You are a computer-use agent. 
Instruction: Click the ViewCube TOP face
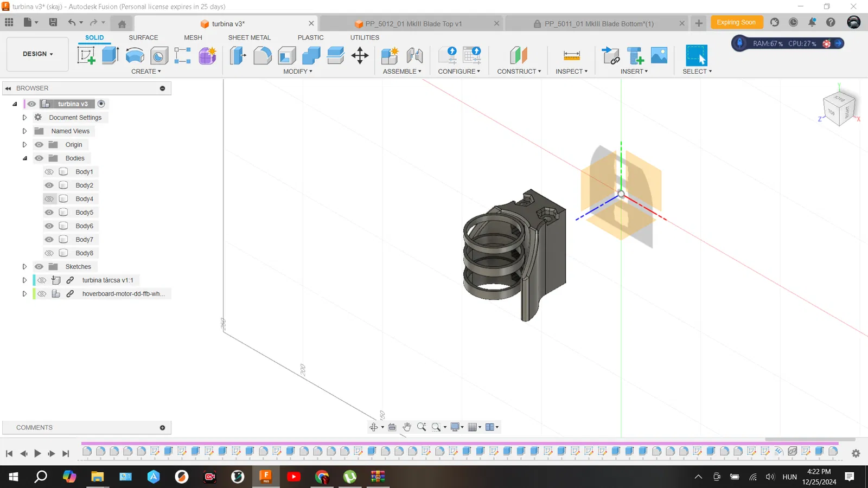click(832, 112)
